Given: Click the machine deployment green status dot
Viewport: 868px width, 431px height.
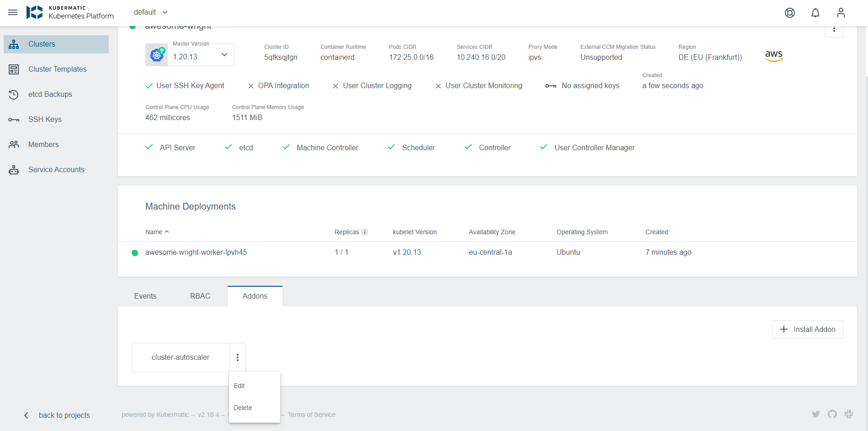Looking at the screenshot, I should (135, 253).
